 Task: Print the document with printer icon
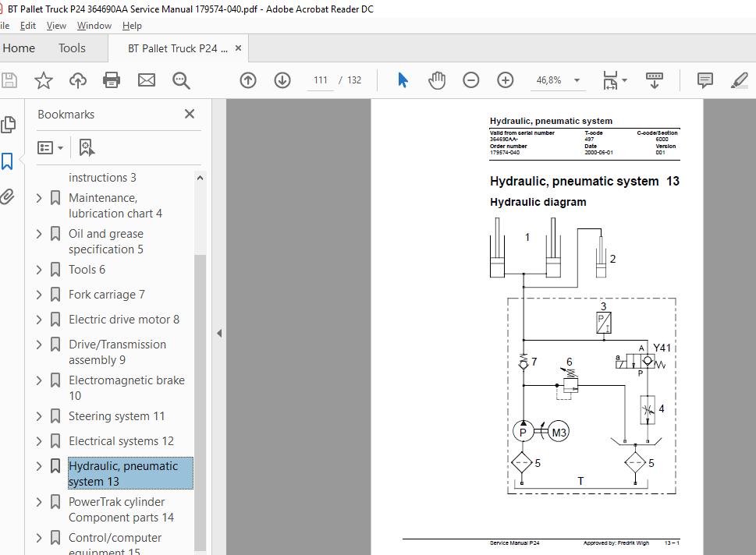coord(112,80)
